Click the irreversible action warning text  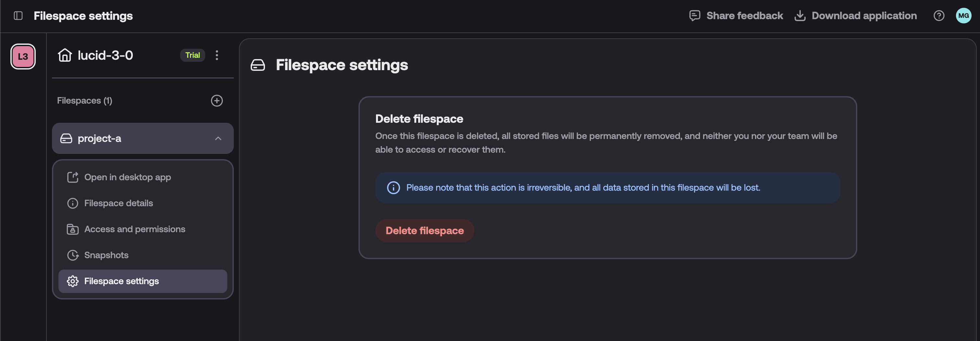point(583,188)
